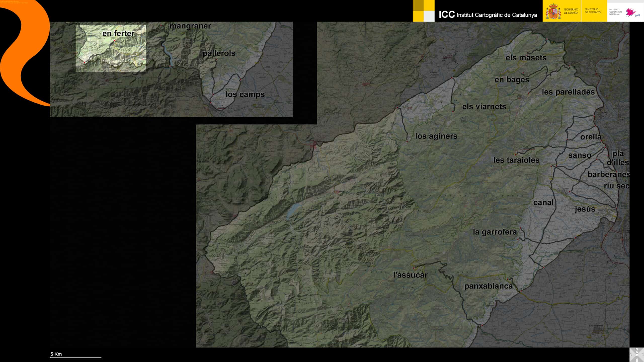This screenshot has width=644, height=362.
Task: Click the ICC yellow squares logo
Action: 423,11
